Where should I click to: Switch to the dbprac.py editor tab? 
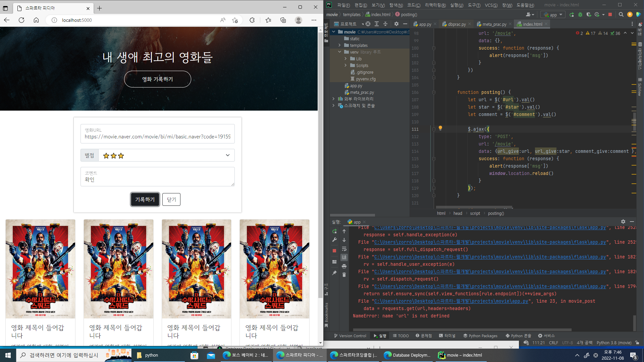[457, 24]
